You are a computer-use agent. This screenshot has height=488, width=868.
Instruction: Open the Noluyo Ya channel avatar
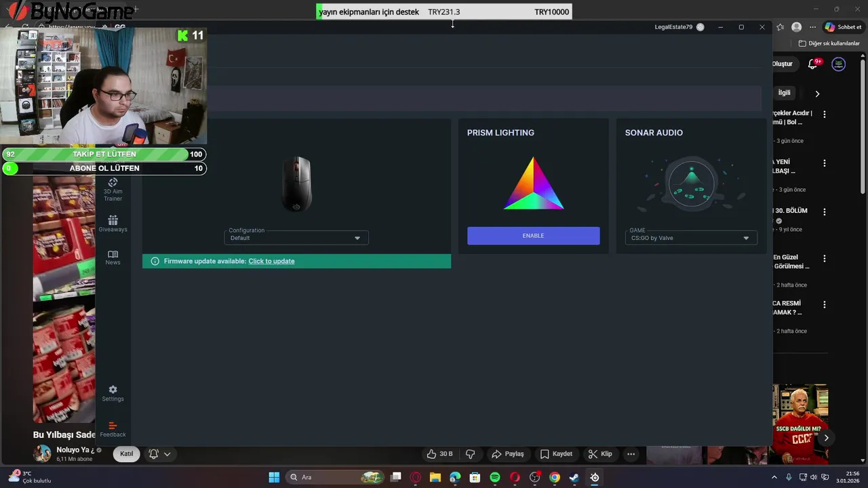point(43,453)
